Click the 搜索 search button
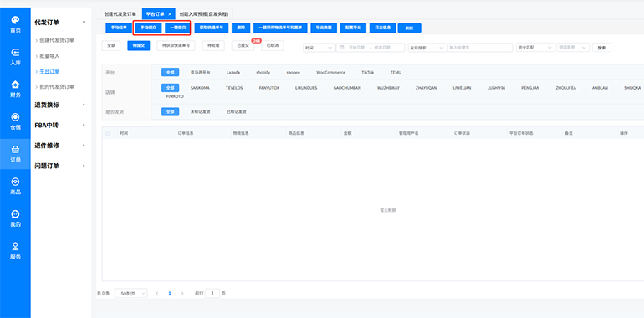The image size is (644, 318). click(601, 48)
